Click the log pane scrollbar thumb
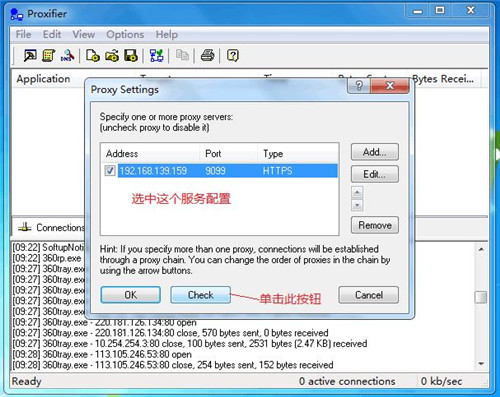 coord(481,297)
